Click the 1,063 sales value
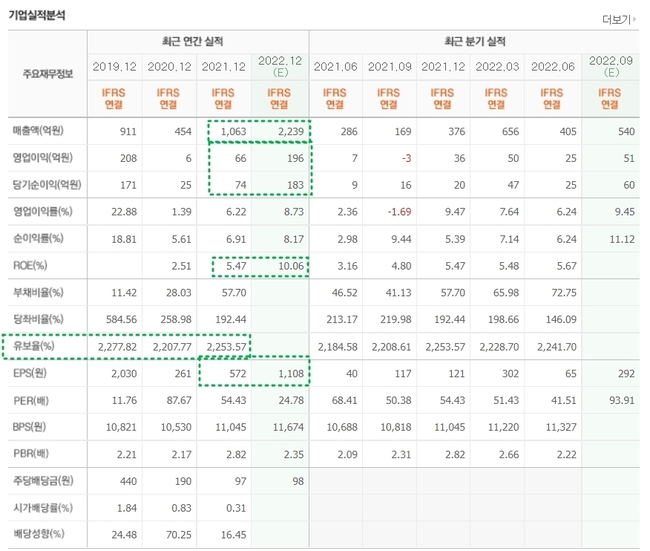This screenshot has height=551, width=650. point(233,131)
